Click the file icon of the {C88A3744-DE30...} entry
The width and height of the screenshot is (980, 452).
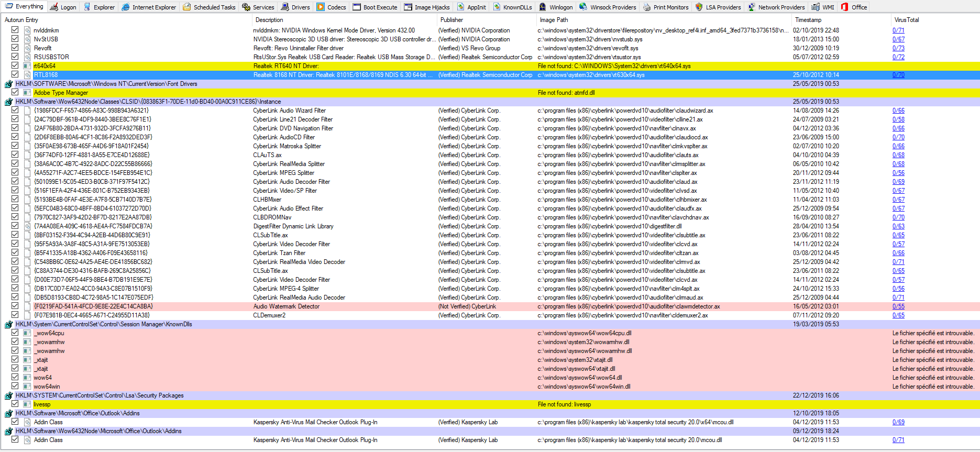(x=27, y=271)
